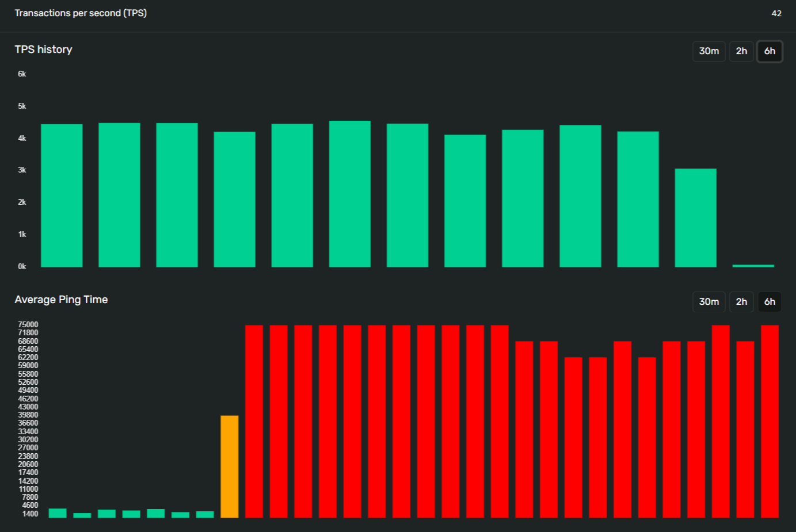
Task: Click the 27000 ping axis label
Action: [28, 447]
